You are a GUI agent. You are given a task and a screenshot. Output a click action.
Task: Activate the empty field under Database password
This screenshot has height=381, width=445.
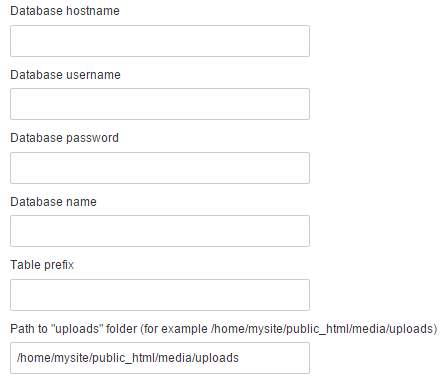(160, 168)
